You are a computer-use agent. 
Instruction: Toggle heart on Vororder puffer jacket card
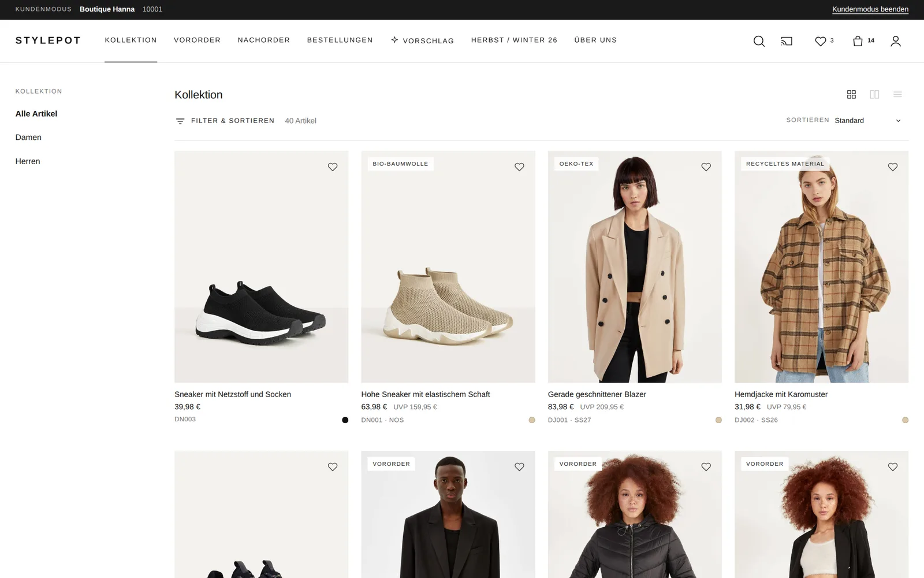[x=706, y=467]
